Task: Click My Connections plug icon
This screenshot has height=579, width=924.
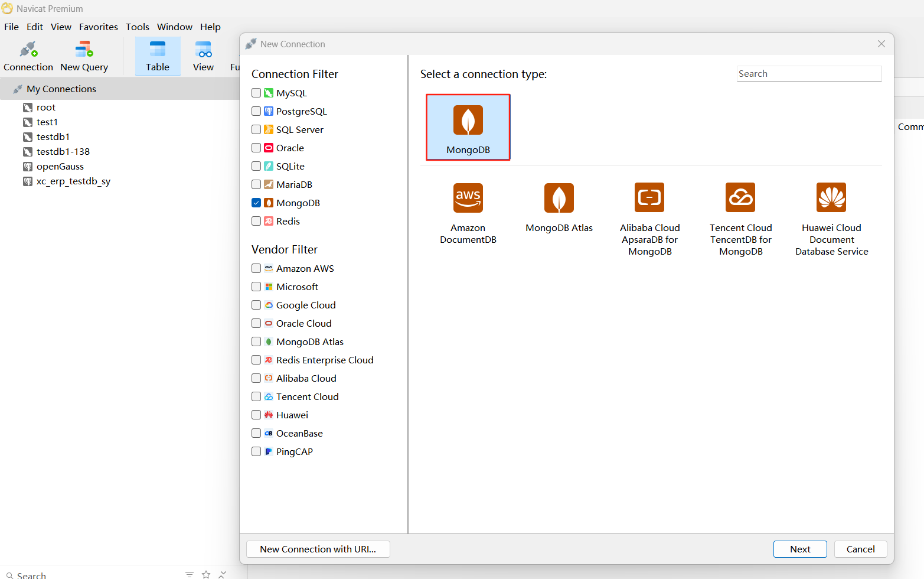Action: [x=18, y=89]
